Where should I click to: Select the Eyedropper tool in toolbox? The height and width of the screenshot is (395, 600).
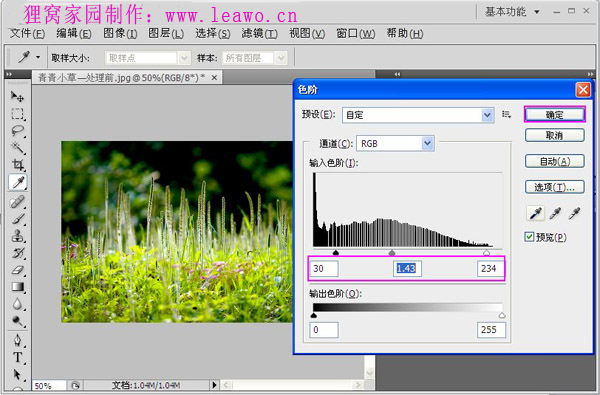tap(18, 183)
